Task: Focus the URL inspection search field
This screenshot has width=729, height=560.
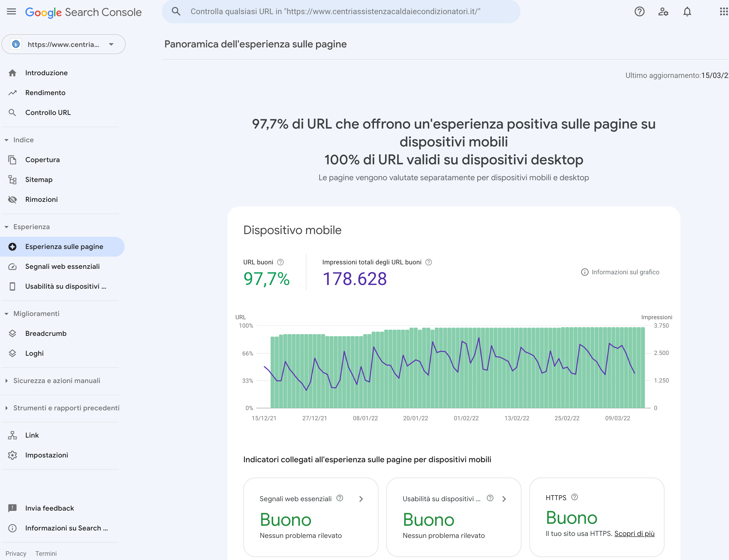Action: coord(341,12)
